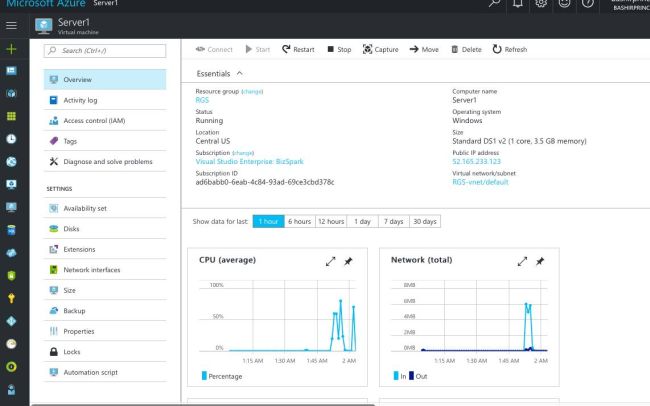The image size is (650, 406).
Task: Show data for last 1 hour
Action: click(268, 221)
